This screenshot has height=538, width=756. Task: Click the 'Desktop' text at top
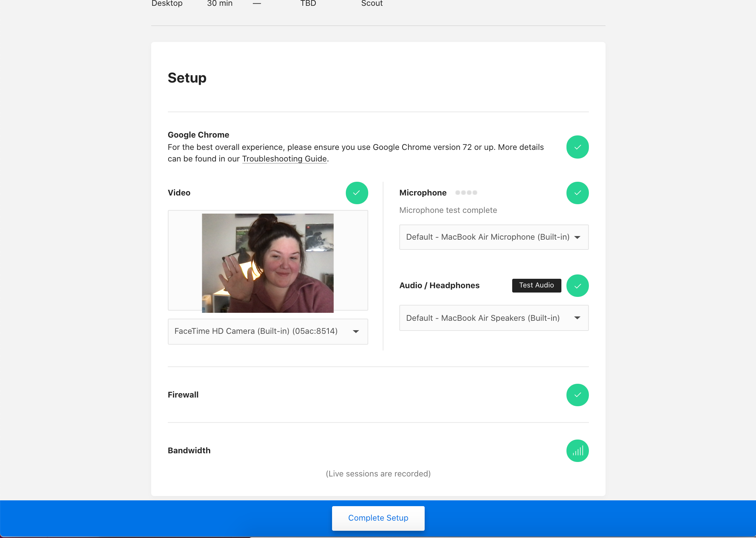[167, 3]
